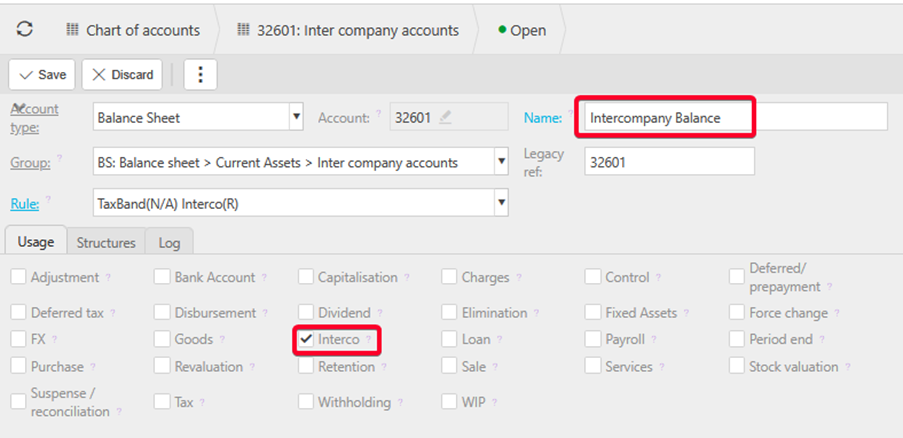The width and height of the screenshot is (903, 438).
Task: Check the Charges checkbox
Action: click(449, 277)
